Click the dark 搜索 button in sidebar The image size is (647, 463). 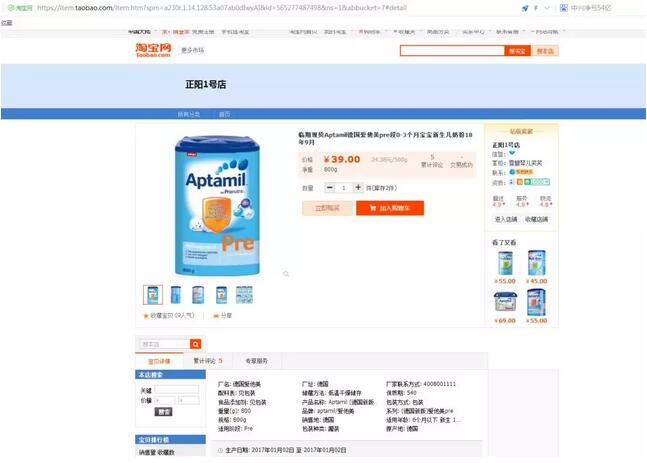click(x=163, y=412)
